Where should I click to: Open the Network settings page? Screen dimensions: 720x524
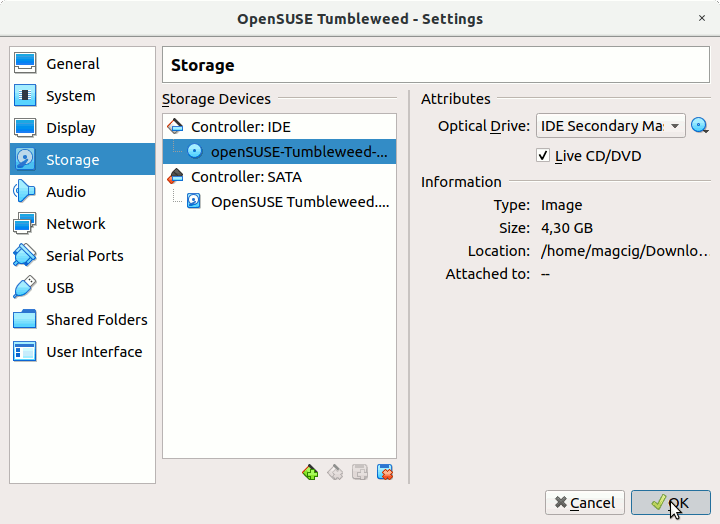pos(82,224)
